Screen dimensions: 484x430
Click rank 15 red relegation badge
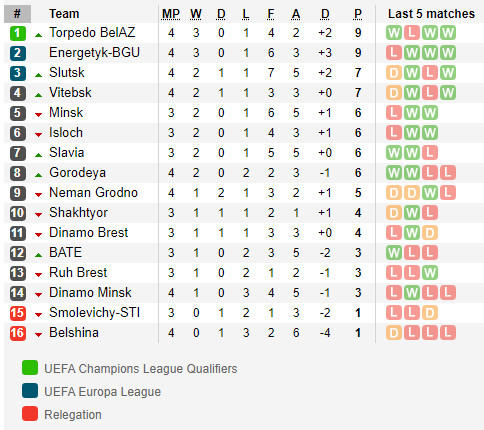(18, 313)
